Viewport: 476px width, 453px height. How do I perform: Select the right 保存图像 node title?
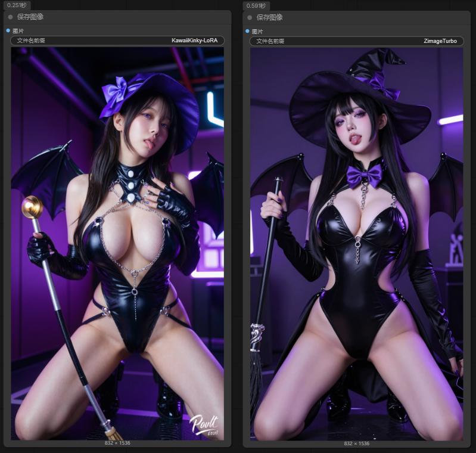269,18
